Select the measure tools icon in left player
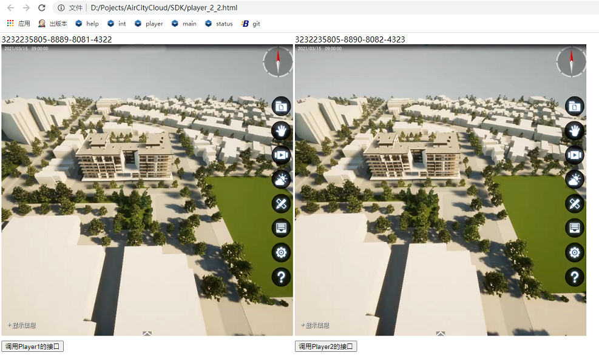Image resolution: width=599 pixels, height=364 pixels. point(281,204)
